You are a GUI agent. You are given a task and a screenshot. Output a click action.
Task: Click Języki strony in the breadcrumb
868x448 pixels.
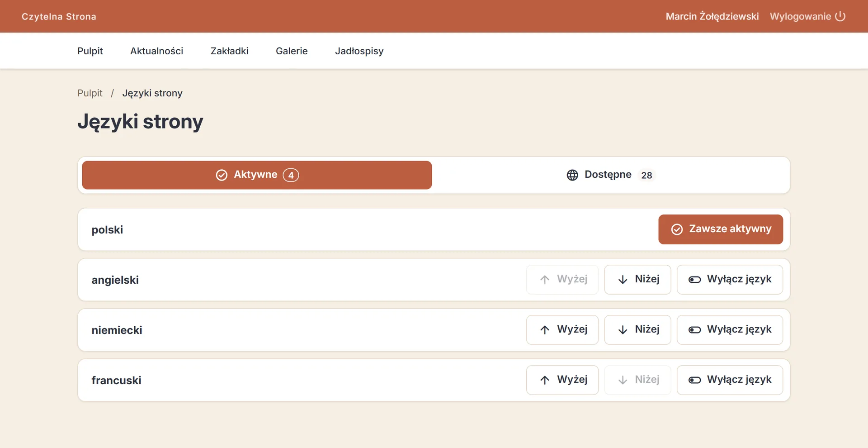tap(152, 93)
